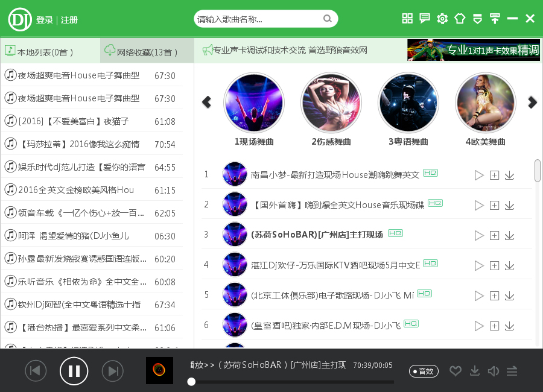Open the 注册 register link

(x=69, y=20)
